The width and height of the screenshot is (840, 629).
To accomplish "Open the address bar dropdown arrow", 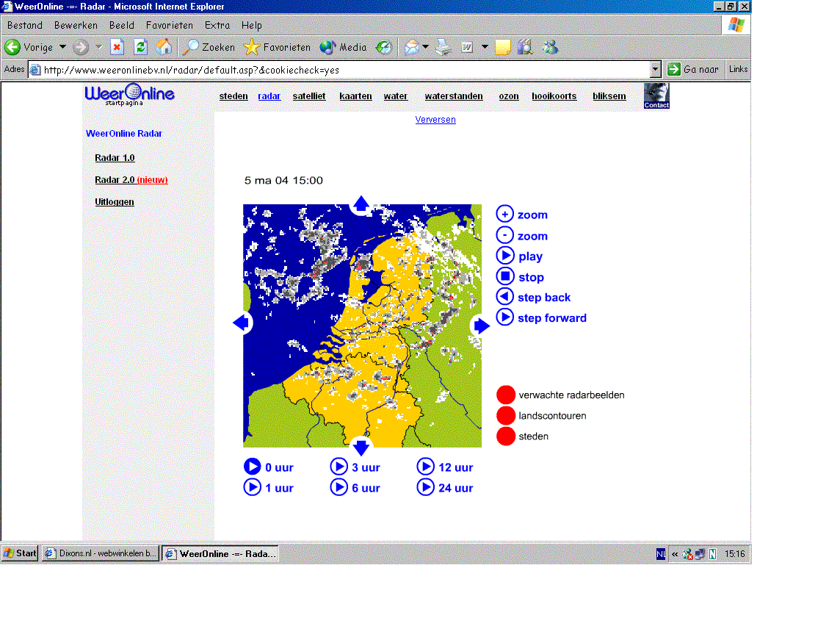I will 655,70.
